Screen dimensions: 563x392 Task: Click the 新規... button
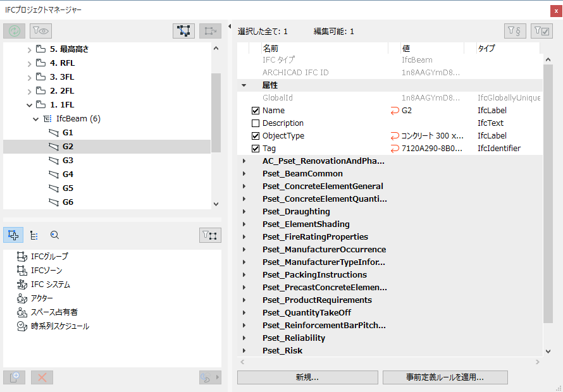point(307,377)
